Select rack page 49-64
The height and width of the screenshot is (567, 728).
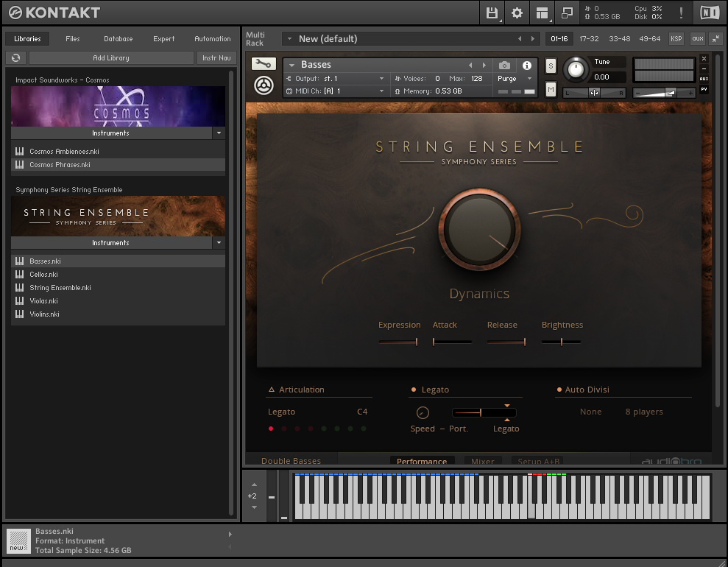[649, 39]
